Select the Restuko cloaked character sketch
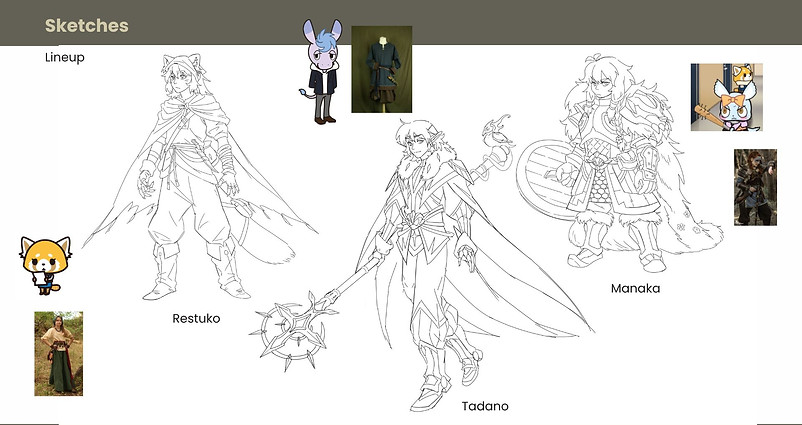This screenshot has width=802, height=425. tap(199, 176)
